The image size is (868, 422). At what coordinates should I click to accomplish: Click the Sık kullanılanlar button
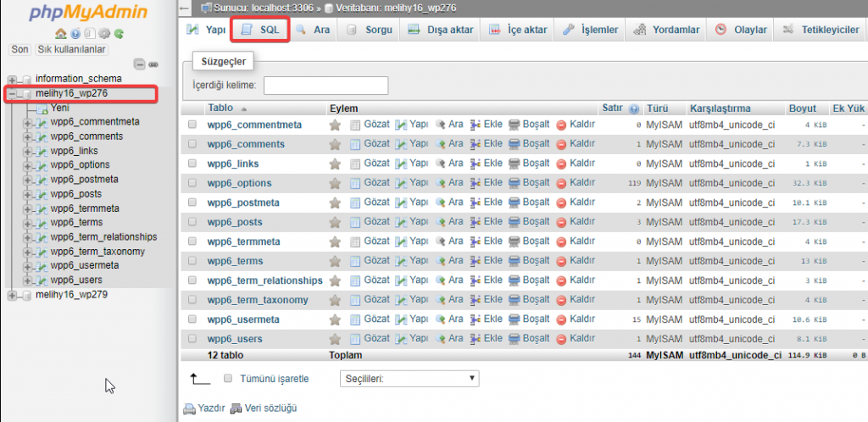tap(71, 50)
